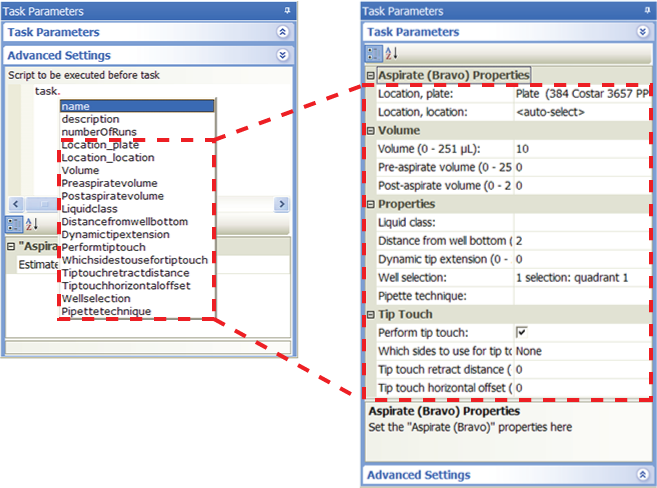657x488 pixels.
Task: Click Categorized view icon in left panel
Action: click(13, 224)
